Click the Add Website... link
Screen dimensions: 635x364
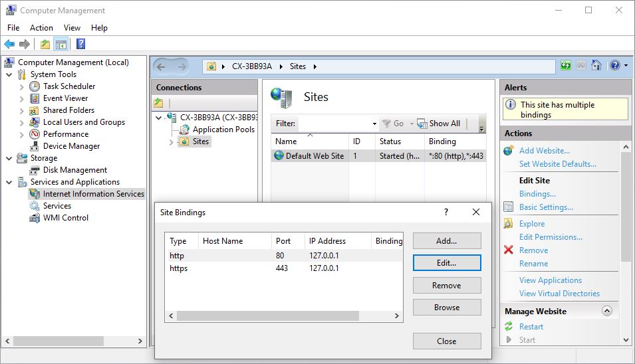(x=545, y=151)
